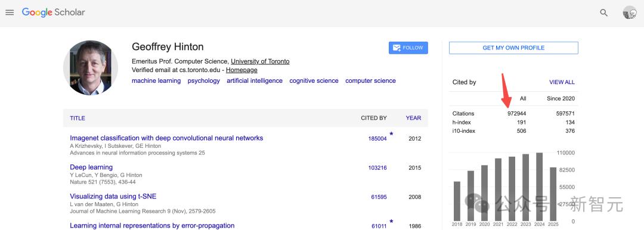The width and height of the screenshot is (644, 230).
Task: Open Visualizing data using t-SNE paper
Action: pos(113,196)
